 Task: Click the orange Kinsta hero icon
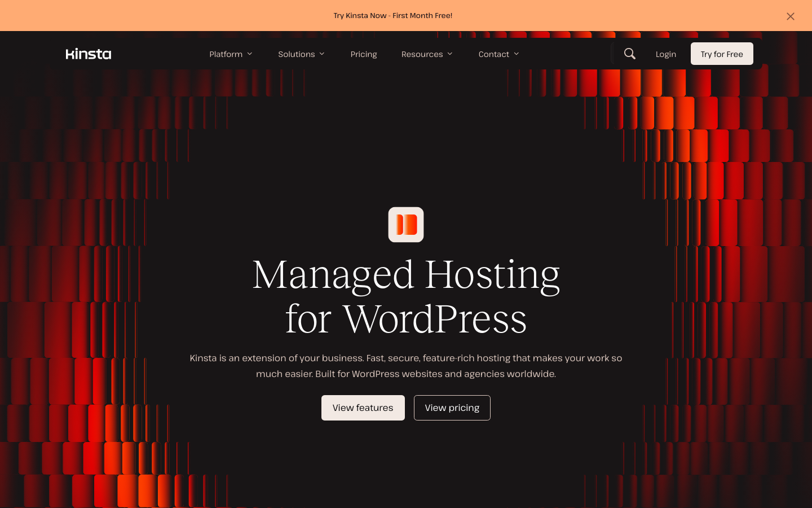pos(406,225)
